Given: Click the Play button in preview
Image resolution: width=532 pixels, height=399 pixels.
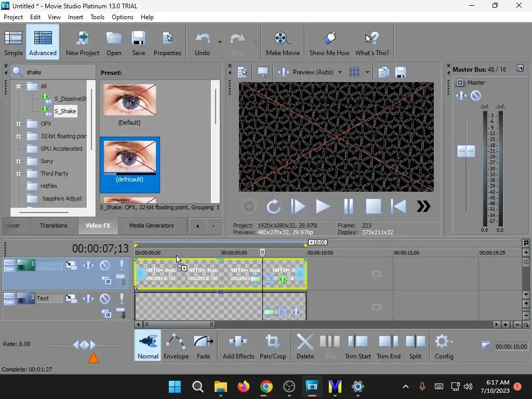Looking at the screenshot, I should click(323, 206).
